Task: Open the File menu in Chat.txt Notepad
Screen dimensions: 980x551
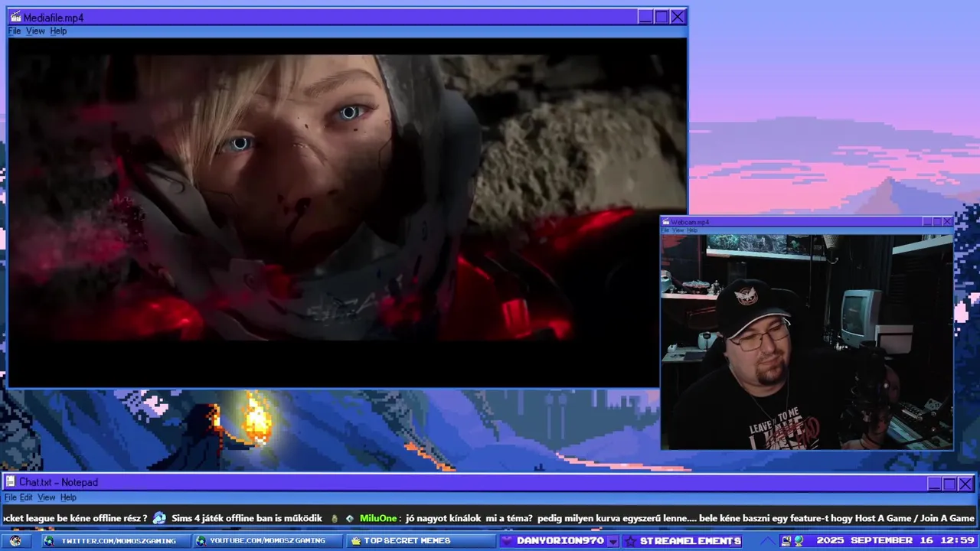Action: pos(10,497)
